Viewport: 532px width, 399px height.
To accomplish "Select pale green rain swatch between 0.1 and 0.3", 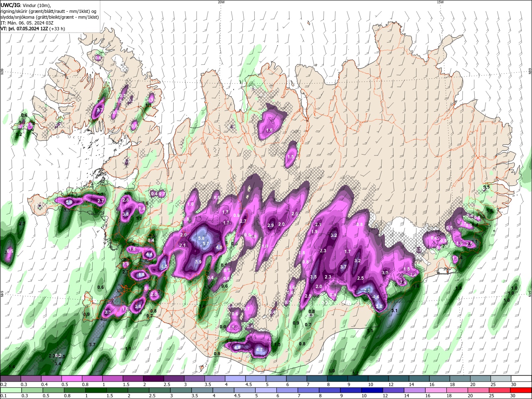I will pyautogui.click(x=10, y=390).
